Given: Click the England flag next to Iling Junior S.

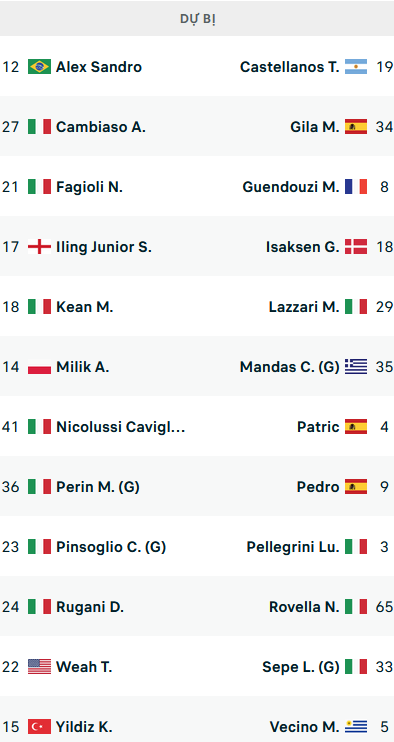Looking at the screenshot, I should (39, 247).
